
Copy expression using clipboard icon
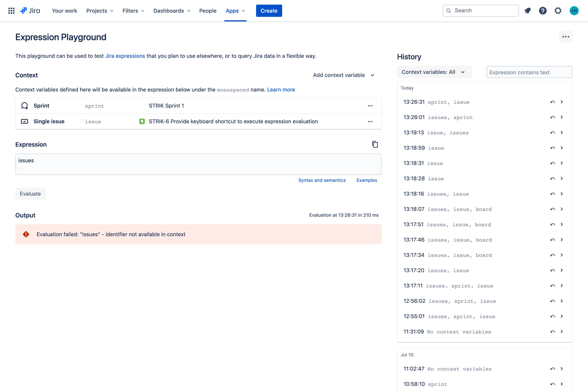point(375,144)
